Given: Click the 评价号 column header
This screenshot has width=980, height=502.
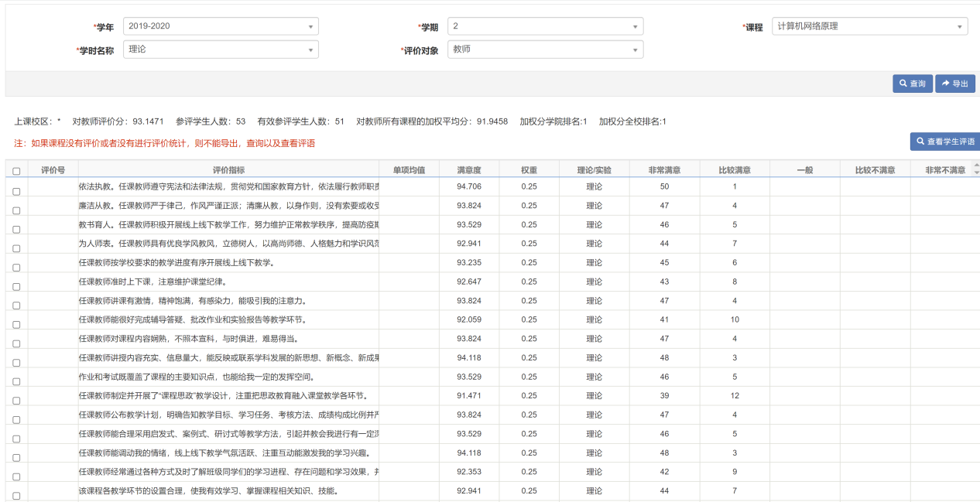Looking at the screenshot, I should [53, 169].
